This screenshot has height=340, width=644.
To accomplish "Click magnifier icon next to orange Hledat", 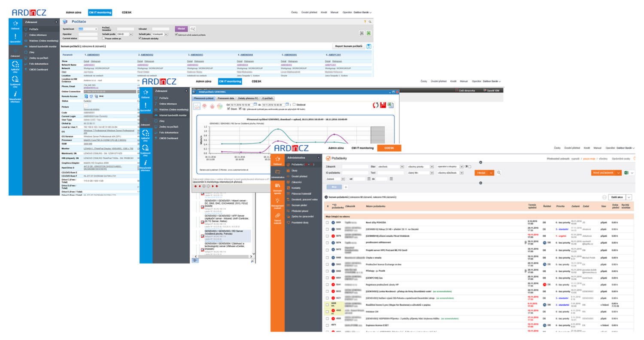I will coord(499,172).
